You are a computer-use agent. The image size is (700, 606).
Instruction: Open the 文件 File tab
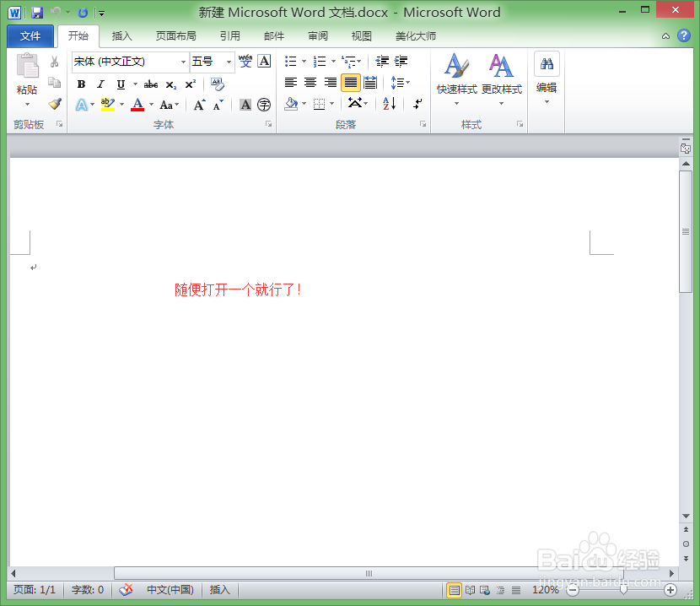coord(30,35)
